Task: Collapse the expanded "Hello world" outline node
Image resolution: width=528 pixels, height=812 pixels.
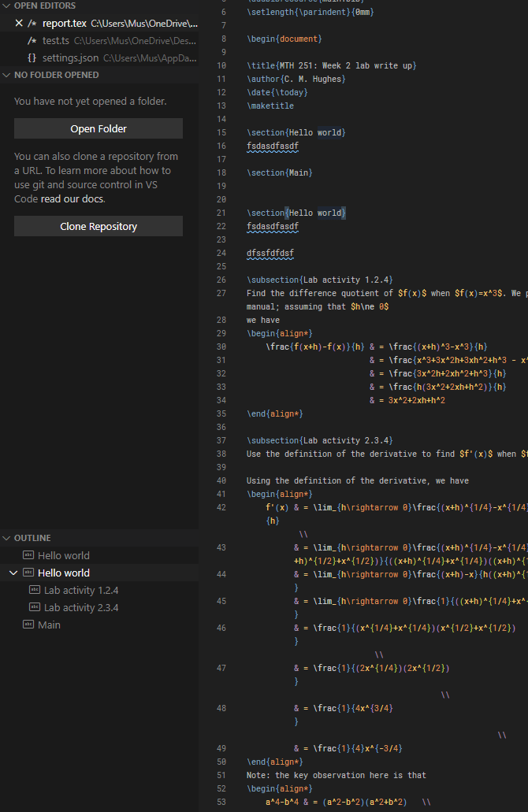Action: point(12,571)
